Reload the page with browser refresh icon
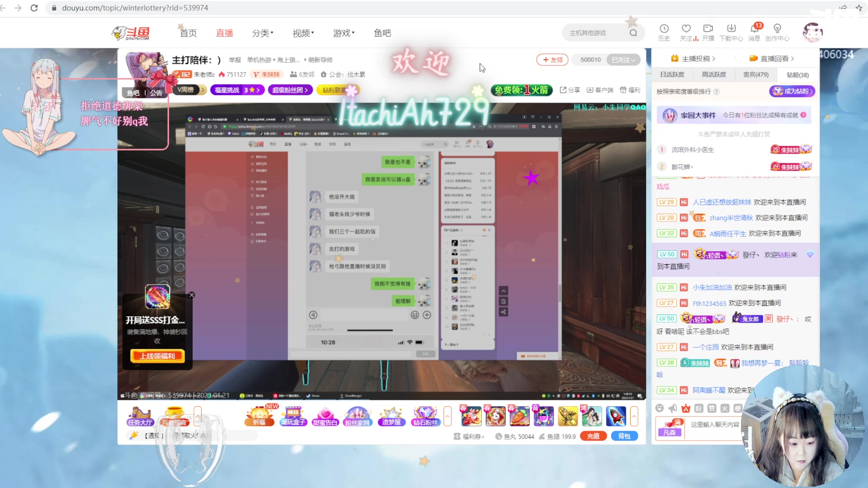The image size is (868, 488). point(34,8)
